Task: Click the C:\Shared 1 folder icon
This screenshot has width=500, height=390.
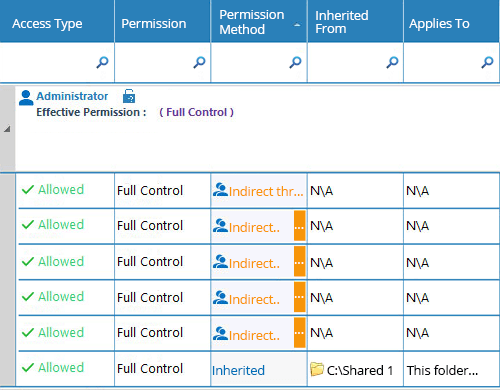Action: 317,369
